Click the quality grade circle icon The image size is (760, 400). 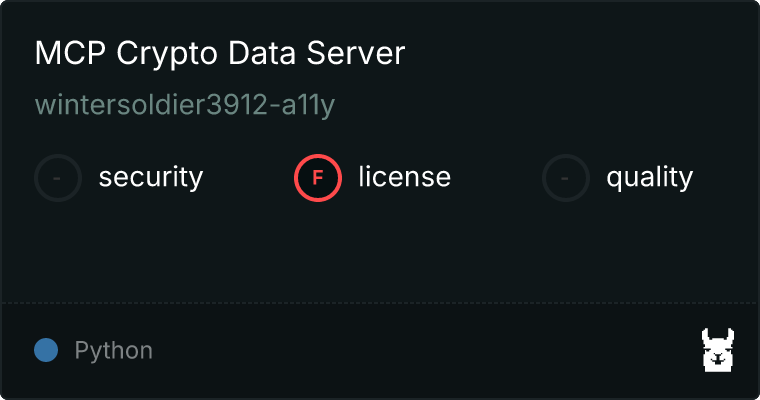[x=566, y=178]
